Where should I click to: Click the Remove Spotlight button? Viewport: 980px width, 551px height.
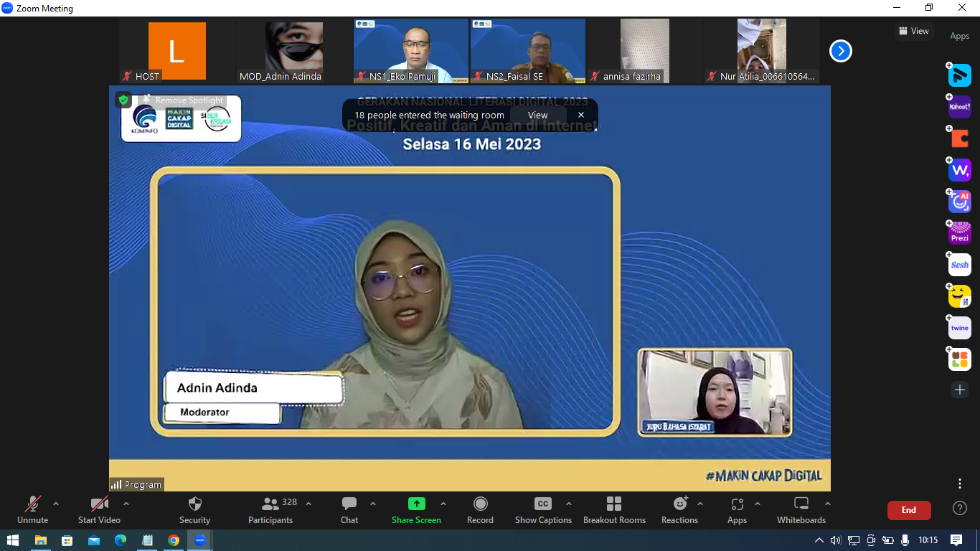click(x=184, y=100)
